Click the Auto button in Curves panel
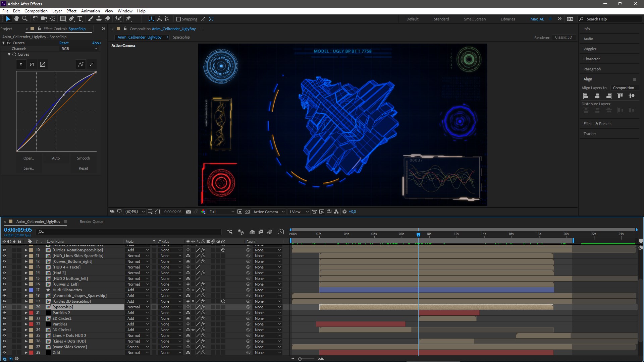This screenshot has height=362, width=644. [x=56, y=158]
